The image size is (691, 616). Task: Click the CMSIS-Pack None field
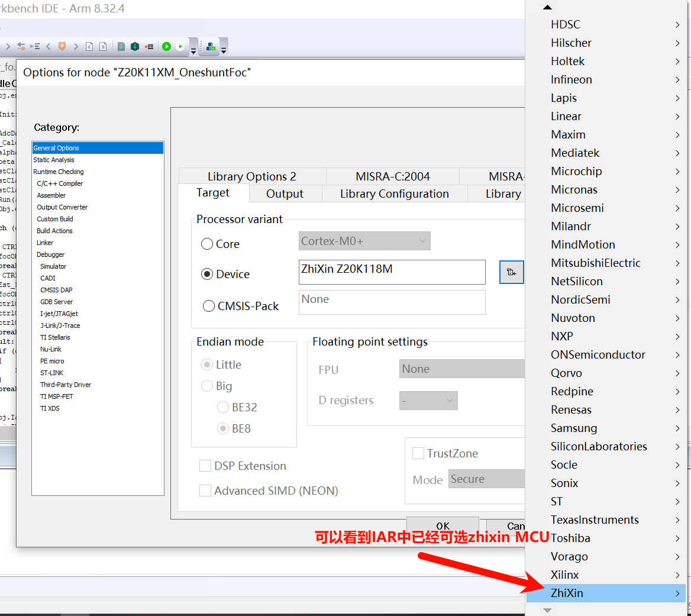pyautogui.click(x=392, y=302)
